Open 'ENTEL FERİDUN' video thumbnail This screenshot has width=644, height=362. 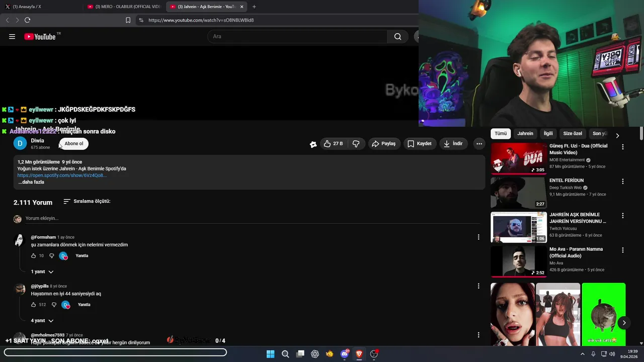[x=519, y=193]
